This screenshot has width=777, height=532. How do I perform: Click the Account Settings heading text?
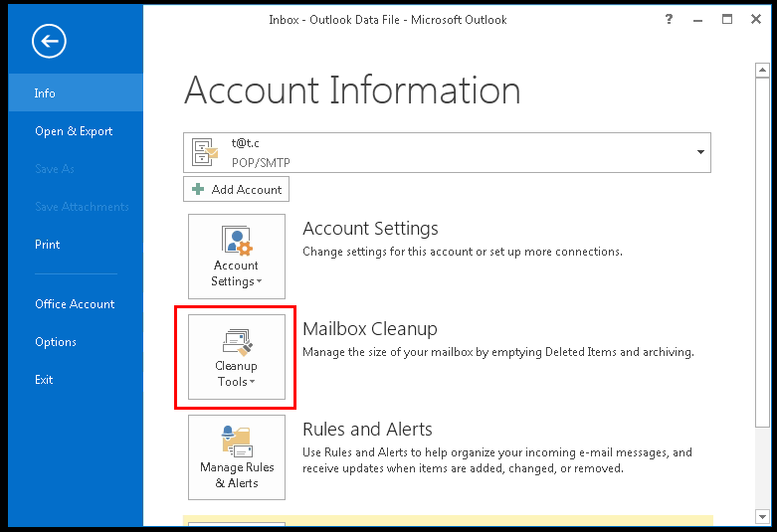[x=370, y=229]
